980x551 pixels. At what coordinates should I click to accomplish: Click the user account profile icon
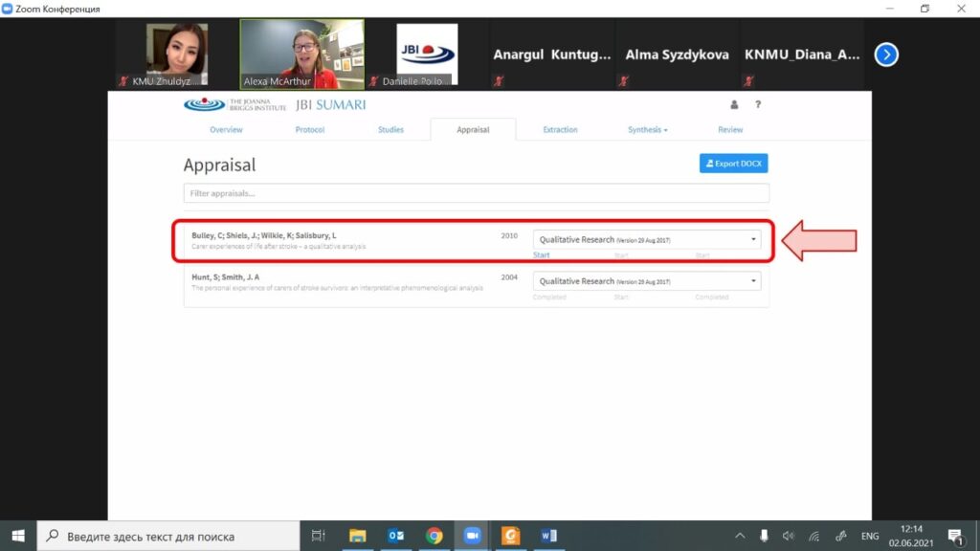734,104
